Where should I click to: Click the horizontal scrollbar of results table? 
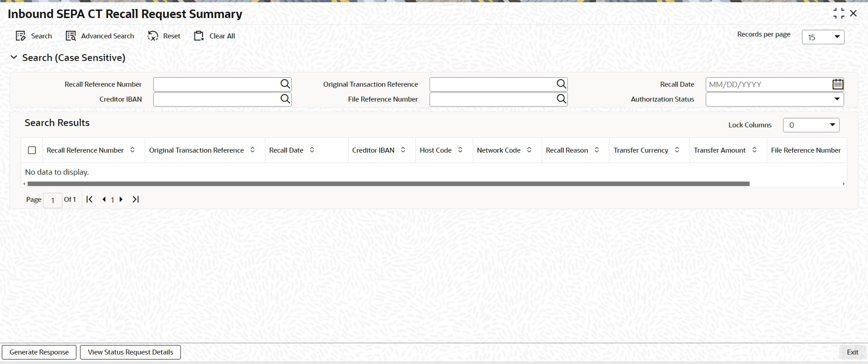388,184
